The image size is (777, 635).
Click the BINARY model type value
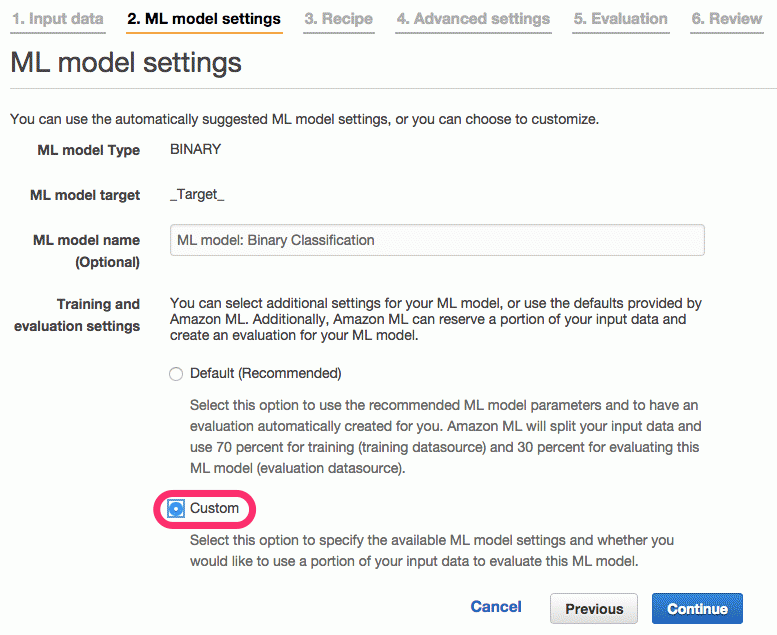(x=196, y=149)
